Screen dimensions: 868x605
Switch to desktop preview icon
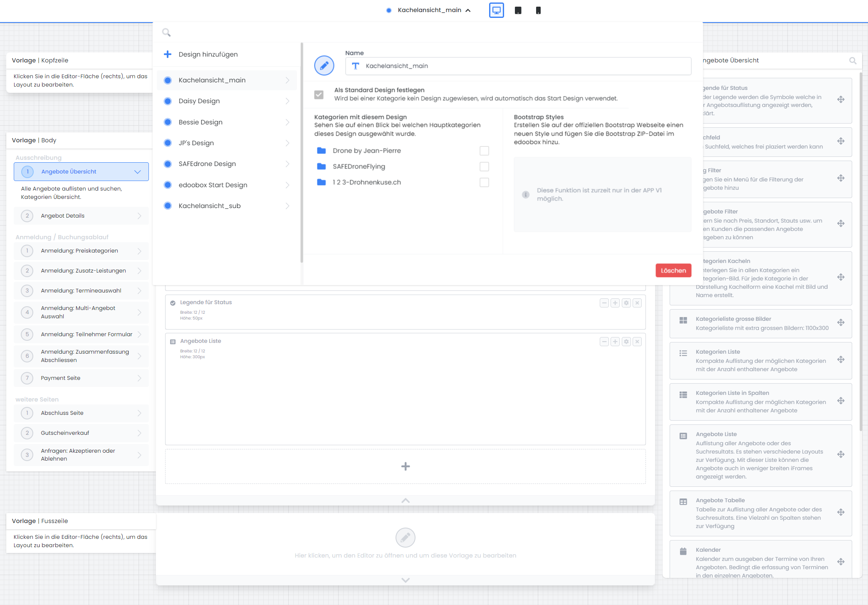click(496, 10)
